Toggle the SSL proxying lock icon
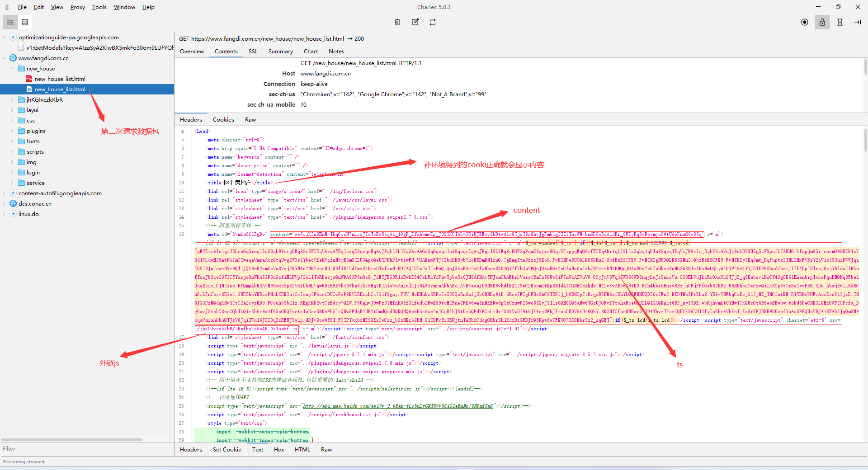This screenshot has height=470, width=868. click(822, 22)
